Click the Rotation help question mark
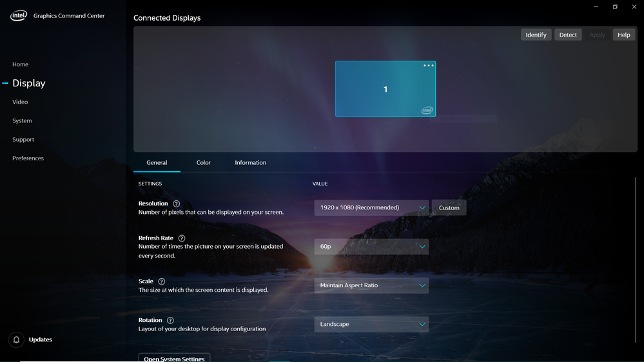The image size is (644, 362). pyautogui.click(x=170, y=320)
